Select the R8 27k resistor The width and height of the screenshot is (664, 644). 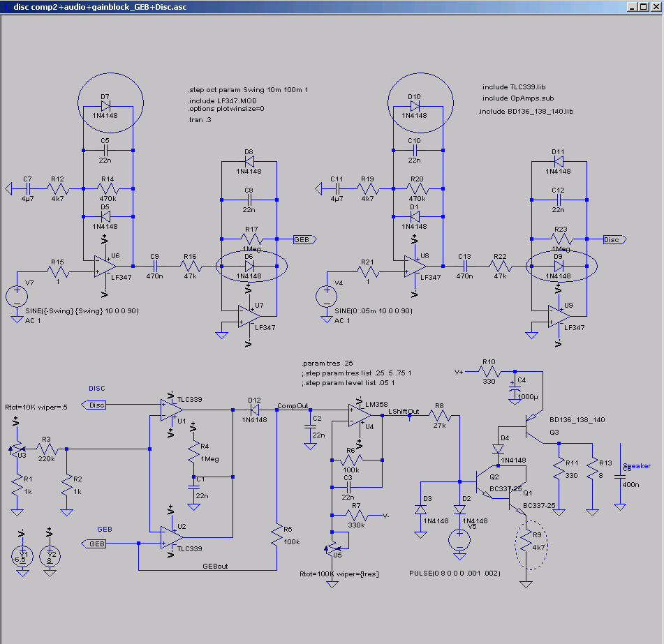coord(440,416)
